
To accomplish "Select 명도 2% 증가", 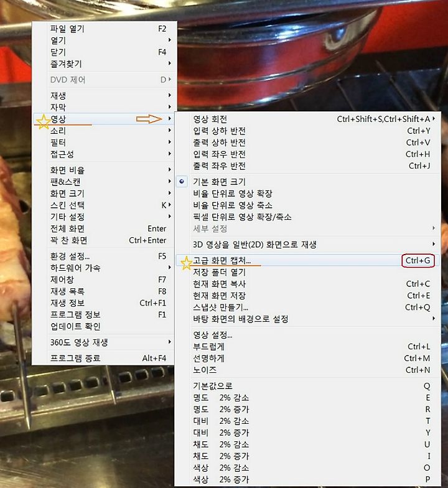I will click(x=307, y=410).
